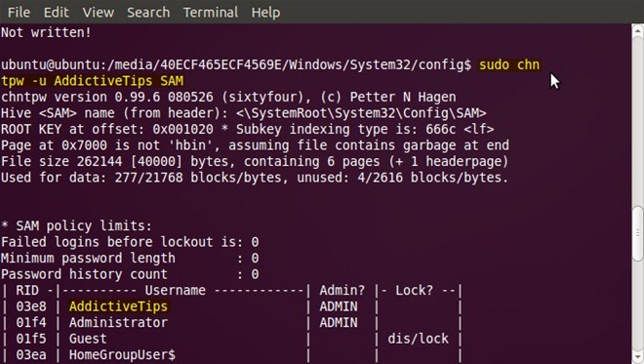
Task: Click 'Password history count' line
Action: pos(130,274)
